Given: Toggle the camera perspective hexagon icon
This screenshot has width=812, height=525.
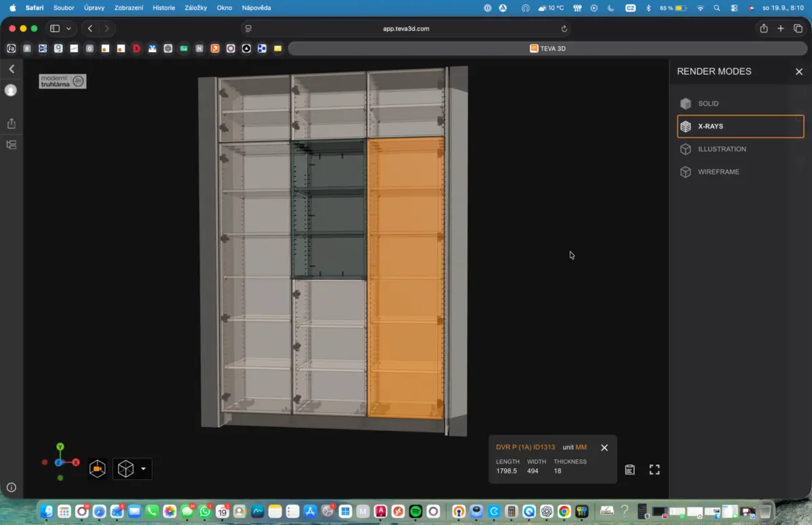Looking at the screenshot, I should (x=97, y=469).
